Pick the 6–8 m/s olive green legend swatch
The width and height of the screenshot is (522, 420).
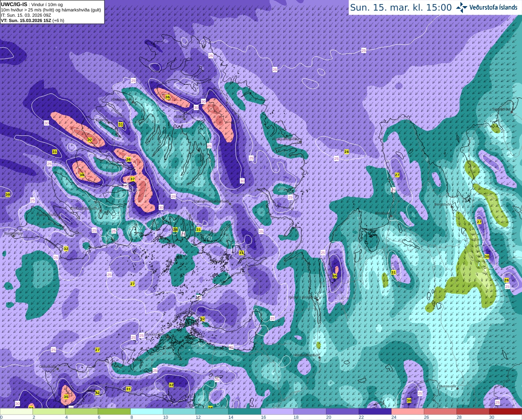pos(114,411)
